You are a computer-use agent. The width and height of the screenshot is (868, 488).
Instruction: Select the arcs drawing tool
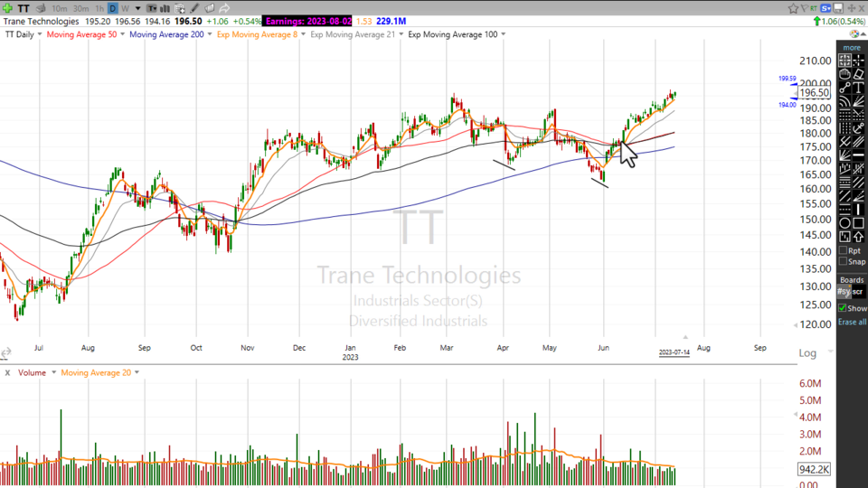point(844,101)
